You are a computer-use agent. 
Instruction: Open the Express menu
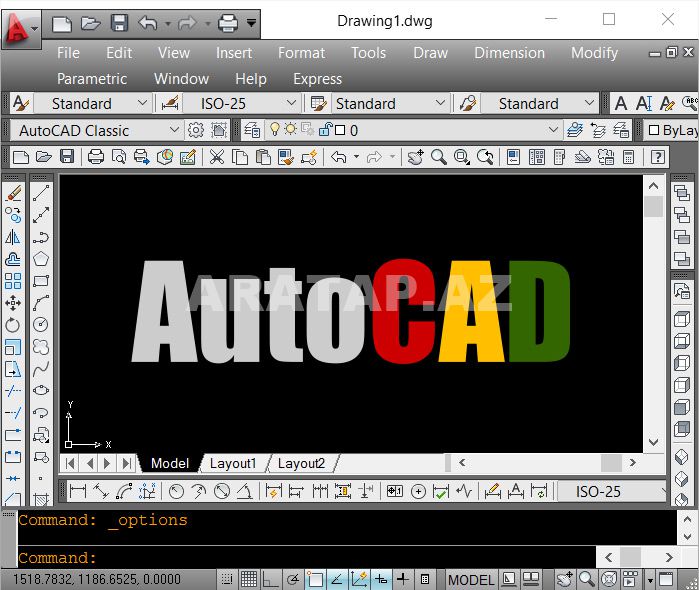point(317,79)
